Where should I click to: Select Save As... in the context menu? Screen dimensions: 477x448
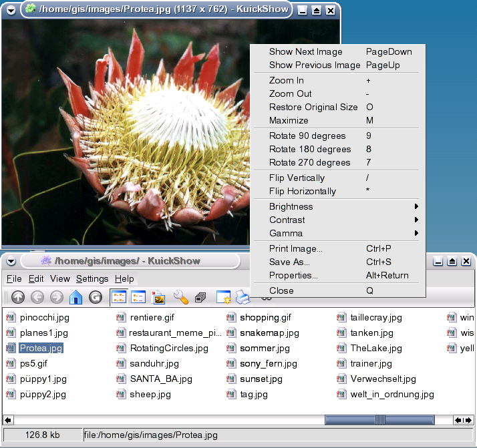click(x=289, y=262)
